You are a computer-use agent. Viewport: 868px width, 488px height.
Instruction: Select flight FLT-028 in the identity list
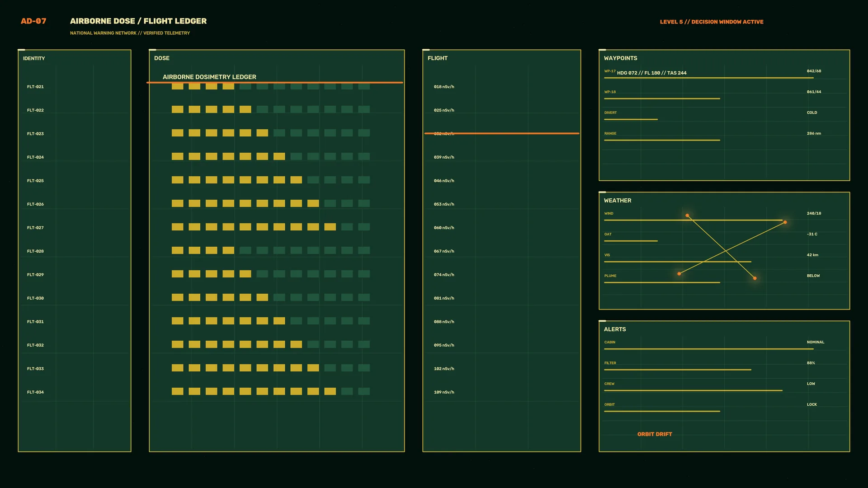[x=35, y=251]
